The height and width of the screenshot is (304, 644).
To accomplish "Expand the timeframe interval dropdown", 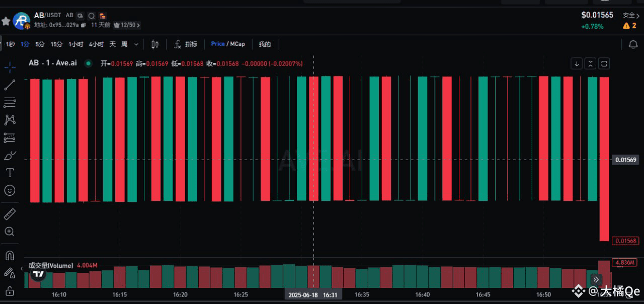I will pos(136,44).
